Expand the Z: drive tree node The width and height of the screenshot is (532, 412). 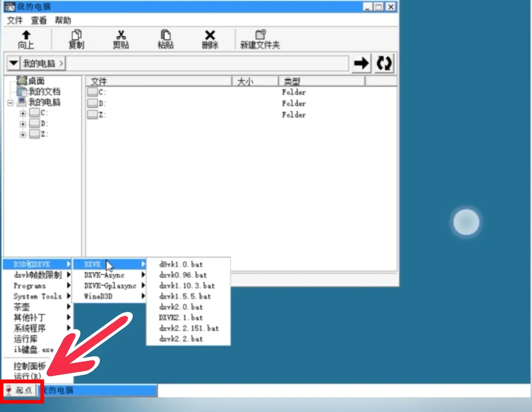pos(23,135)
